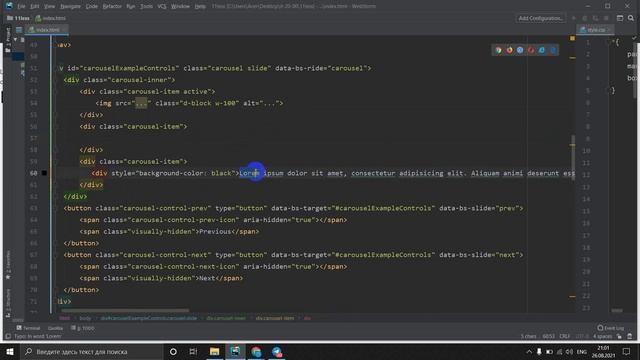Image resolution: width=640 pixels, height=360 pixels.
Task: Open the Refactor menu
Action: [112, 7]
